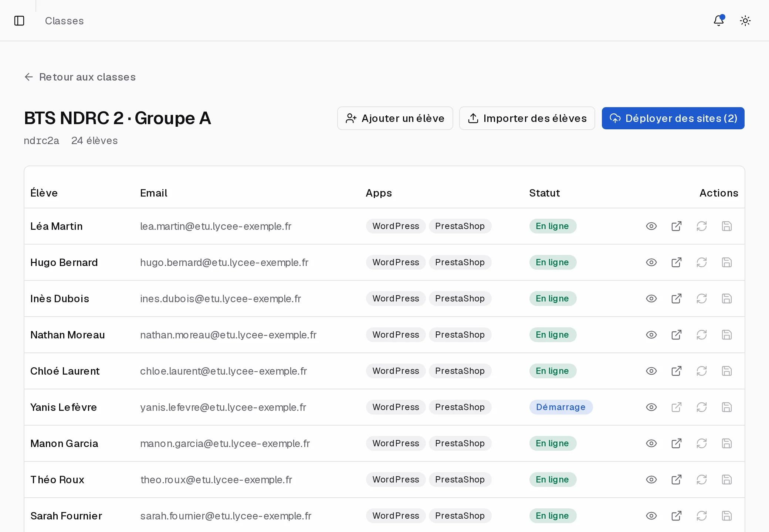Viewport: 769px width, 532px height.
Task: Save icon in Théo Roux row
Action: [727, 480]
